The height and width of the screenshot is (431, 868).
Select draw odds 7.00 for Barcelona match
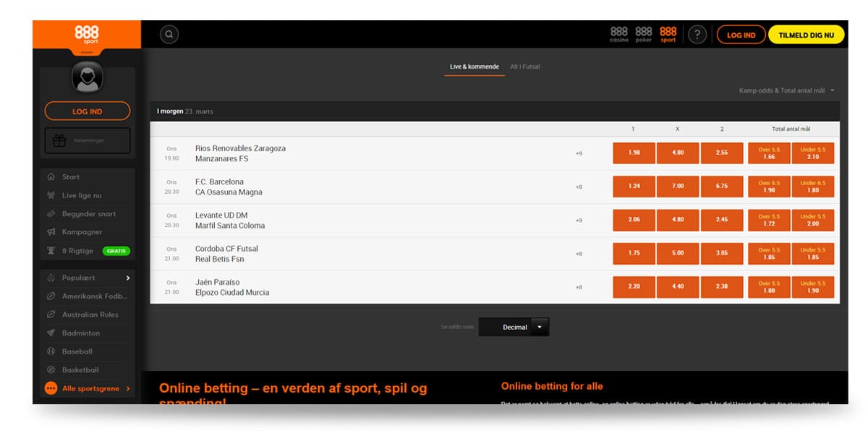(x=678, y=187)
